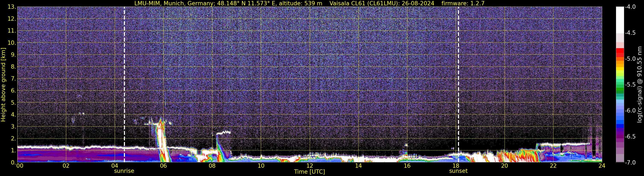
Task: Click the sunset label below the time axis
Action: (x=458, y=171)
